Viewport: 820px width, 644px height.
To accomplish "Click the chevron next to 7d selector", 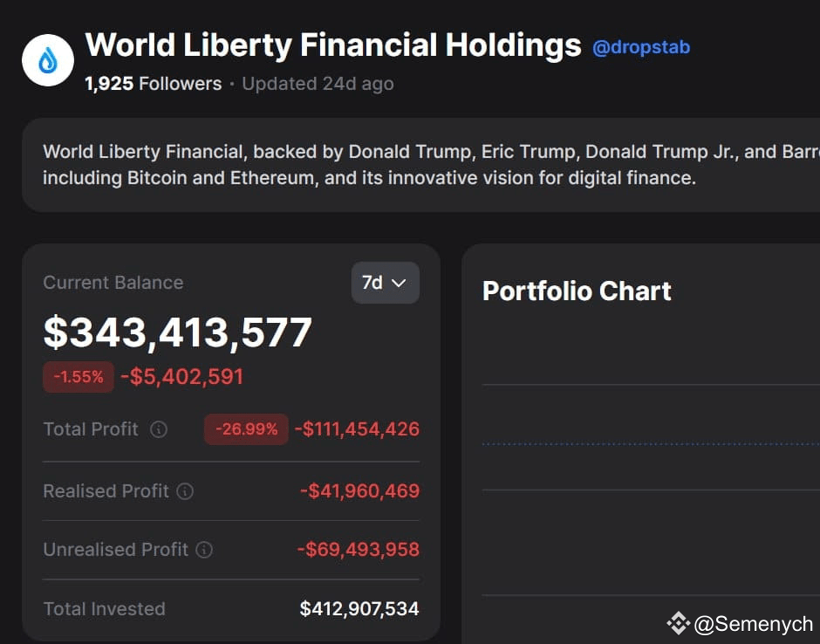I will coord(400,283).
